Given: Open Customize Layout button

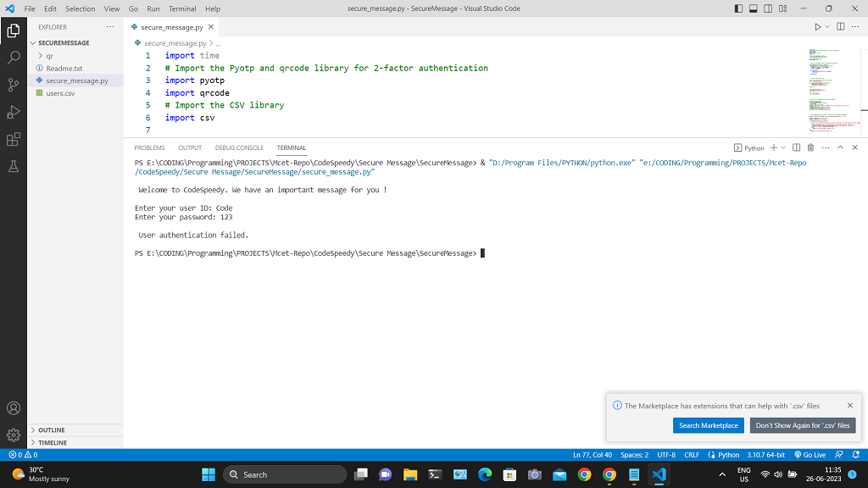Looking at the screenshot, I should coord(782,8).
